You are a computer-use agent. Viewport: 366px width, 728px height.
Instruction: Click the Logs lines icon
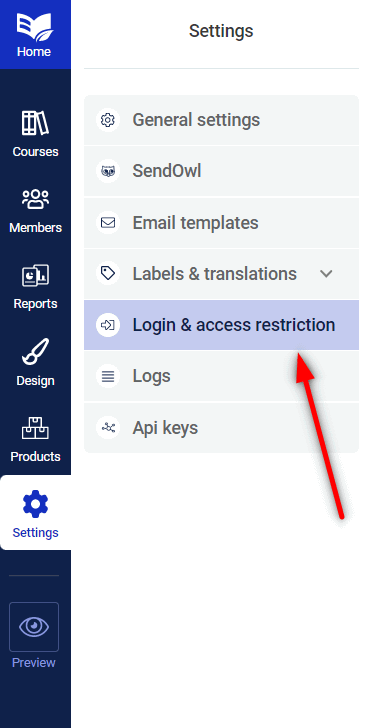pyautogui.click(x=108, y=376)
